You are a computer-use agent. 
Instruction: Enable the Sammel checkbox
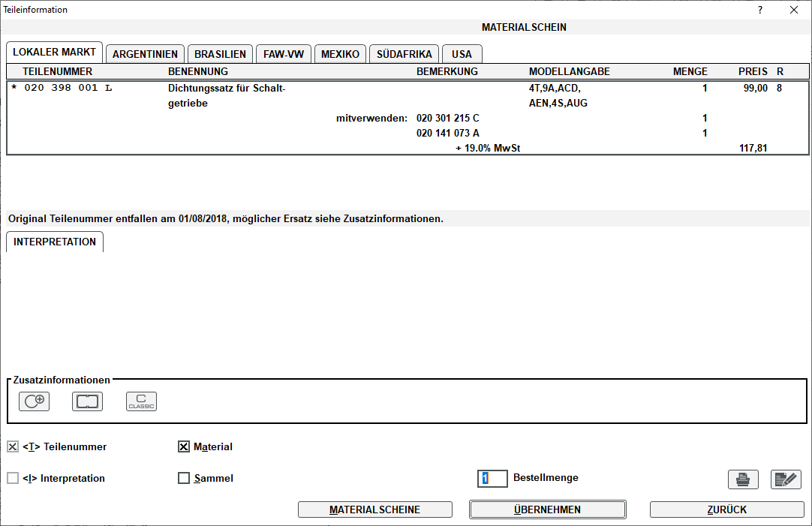pos(183,478)
